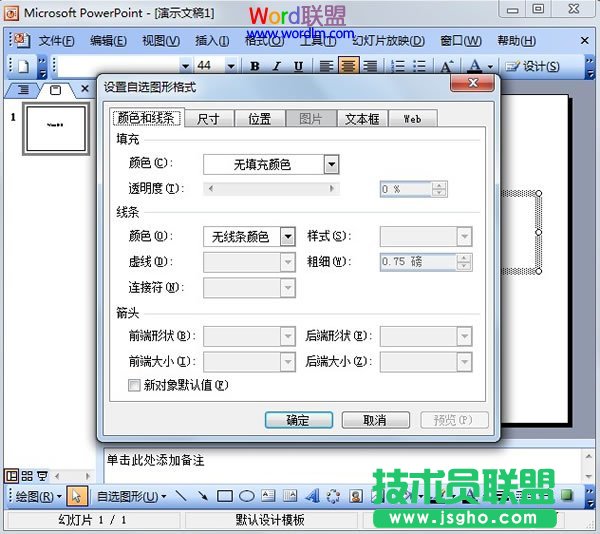The height and width of the screenshot is (534, 600).
Task: Click the 粗细 0.75 磅 weight field
Action: pyautogui.click(x=418, y=262)
